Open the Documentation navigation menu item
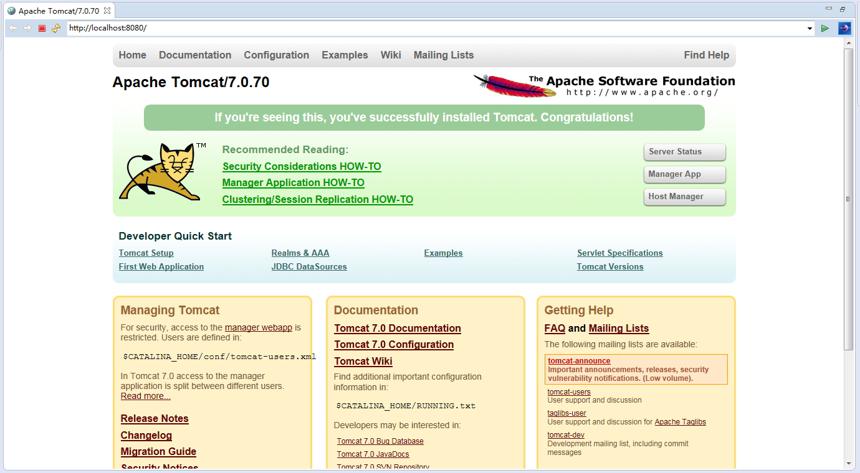The image size is (860, 473). click(195, 55)
